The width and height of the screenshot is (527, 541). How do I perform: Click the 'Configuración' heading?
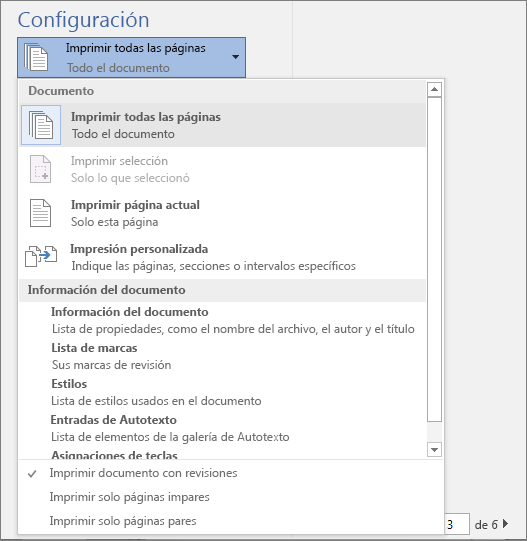click(84, 20)
